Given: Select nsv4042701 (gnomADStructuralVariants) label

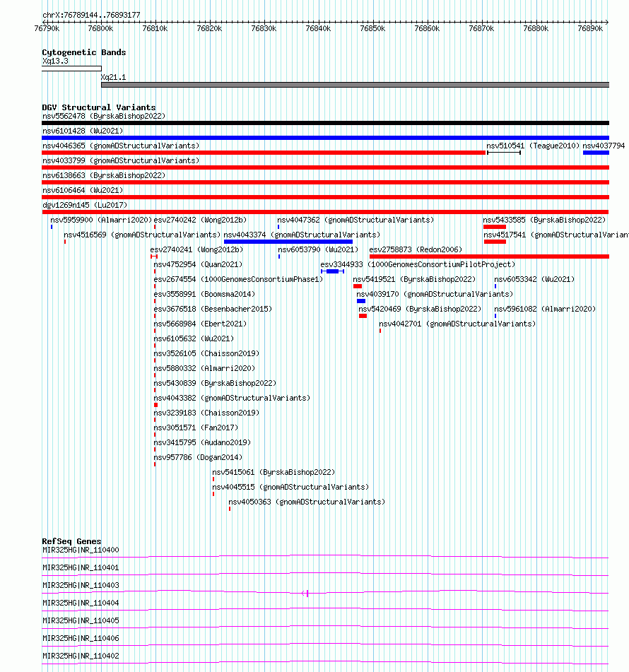Looking at the screenshot, I should (457, 324).
